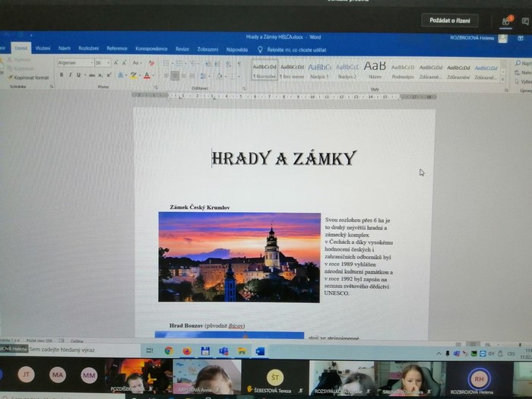Open Word from the Windows taskbar

260,351
